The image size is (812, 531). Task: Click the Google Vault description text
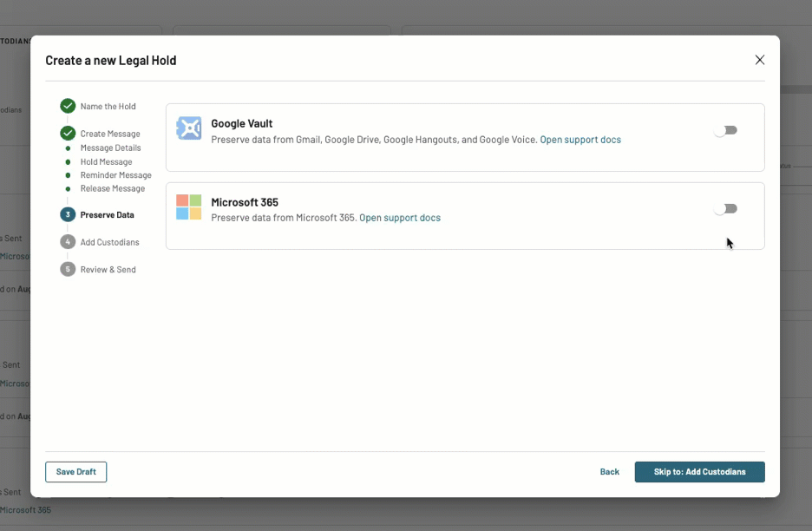click(374, 140)
